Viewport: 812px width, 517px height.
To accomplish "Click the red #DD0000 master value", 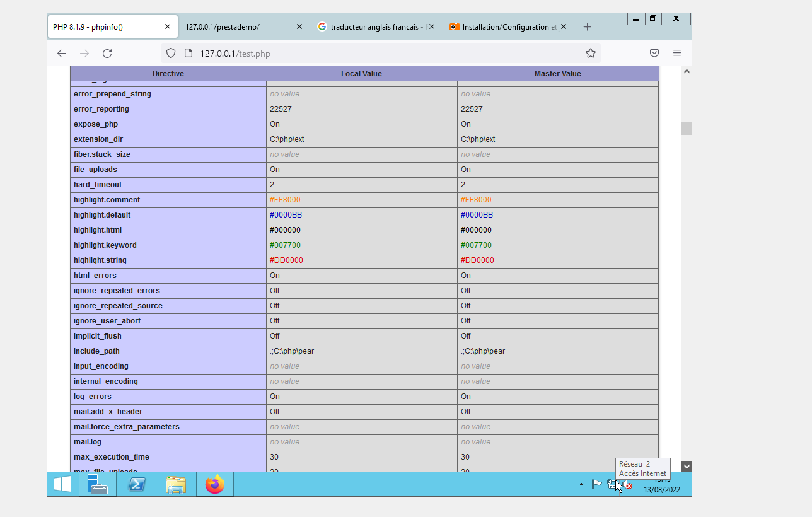I will tap(477, 260).
